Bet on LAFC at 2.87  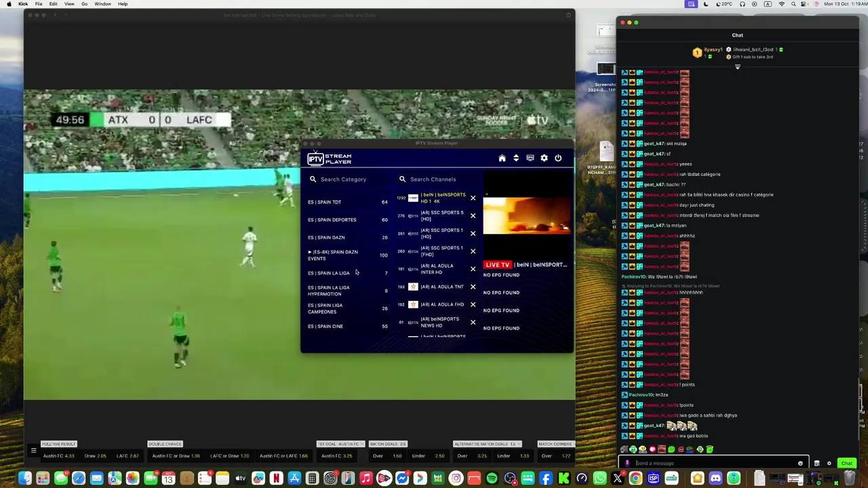pos(127,456)
